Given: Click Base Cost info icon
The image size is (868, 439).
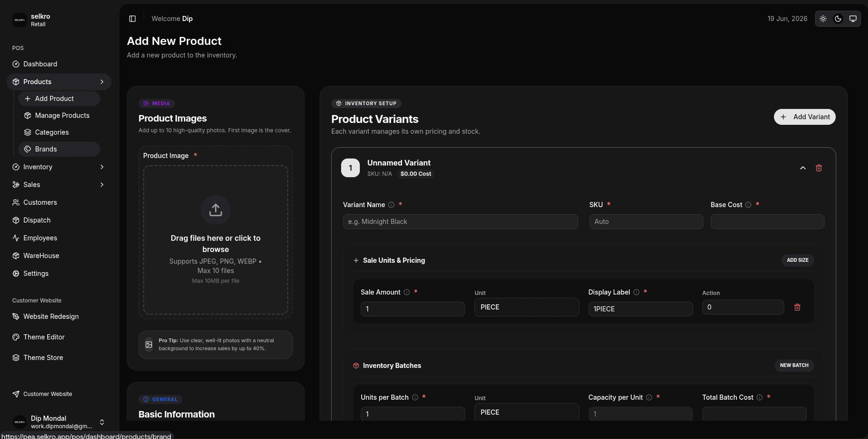Looking at the screenshot, I should pos(748,205).
